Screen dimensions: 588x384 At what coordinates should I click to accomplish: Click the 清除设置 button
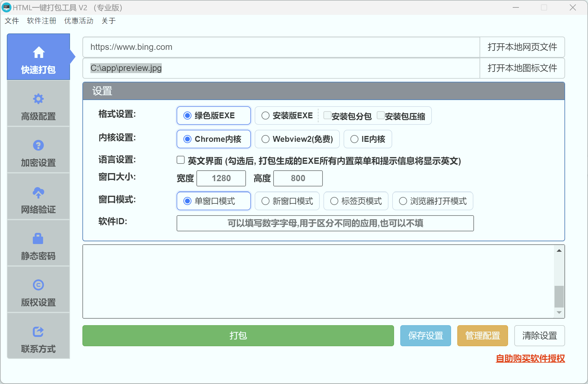(539, 336)
